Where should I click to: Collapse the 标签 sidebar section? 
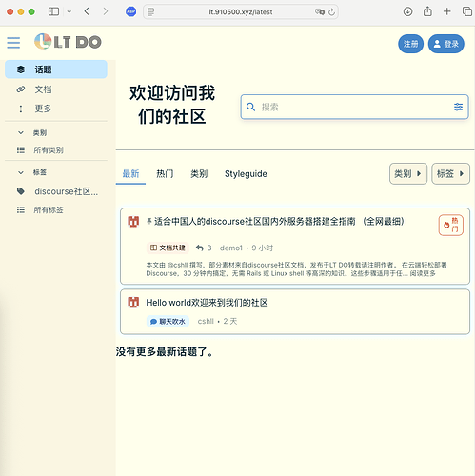click(21, 172)
